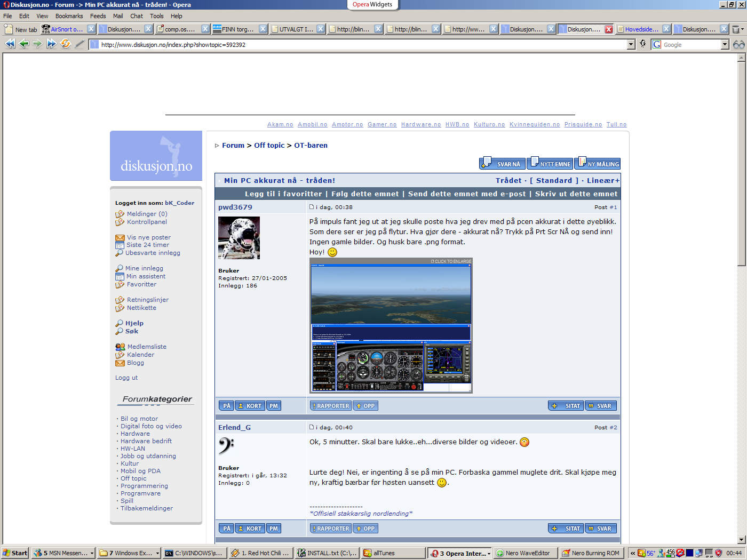The height and width of the screenshot is (560, 747).
Task: Click the post icon beside 'i dag, 00:40'
Action: [312, 427]
